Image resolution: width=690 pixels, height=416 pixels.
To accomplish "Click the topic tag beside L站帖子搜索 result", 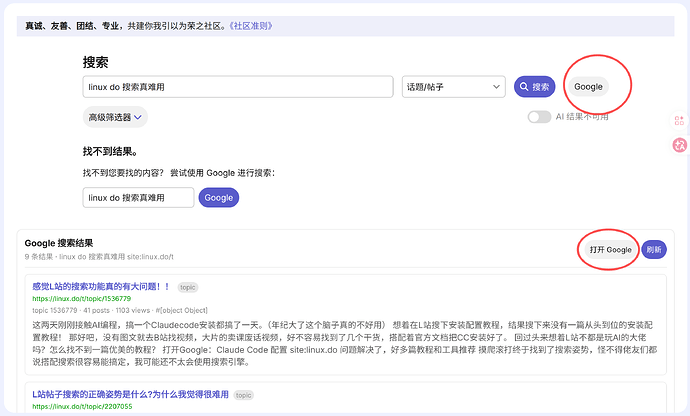I will pyautogui.click(x=243, y=395).
